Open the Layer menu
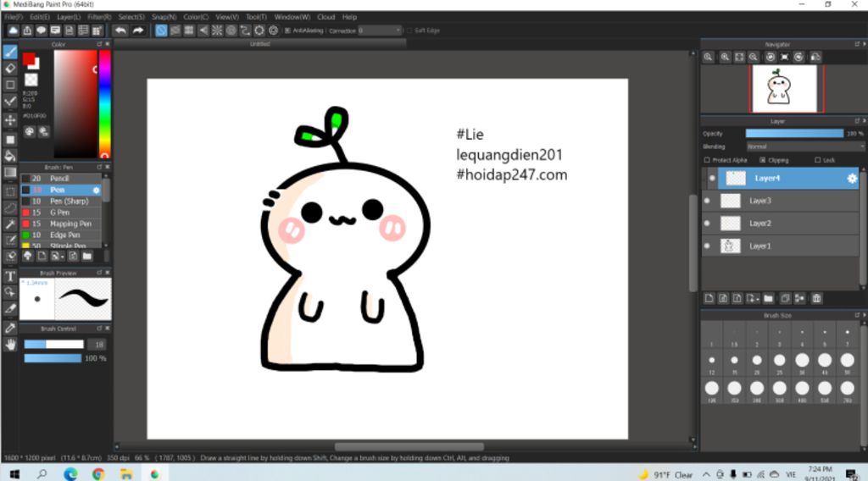The image size is (868, 481). coord(69,17)
